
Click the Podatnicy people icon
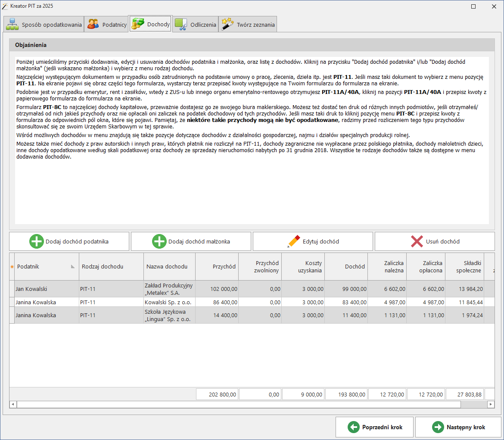[x=93, y=25]
